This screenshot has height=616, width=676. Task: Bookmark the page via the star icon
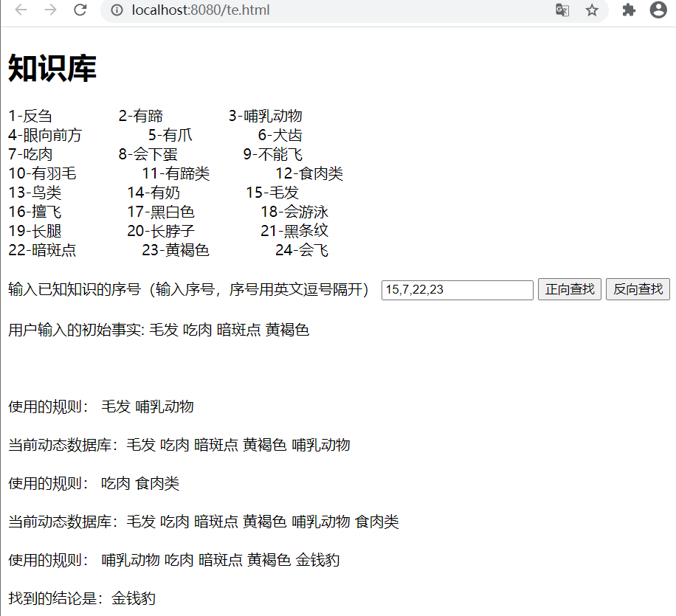pyautogui.click(x=592, y=11)
